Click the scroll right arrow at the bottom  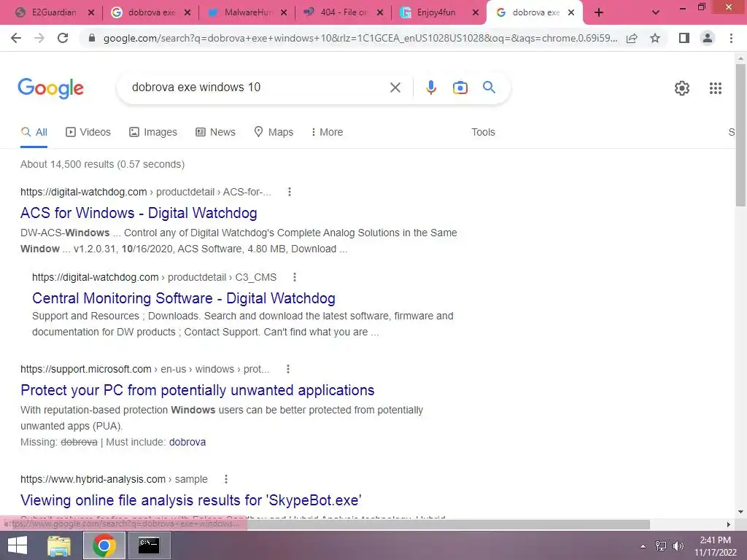(728, 524)
